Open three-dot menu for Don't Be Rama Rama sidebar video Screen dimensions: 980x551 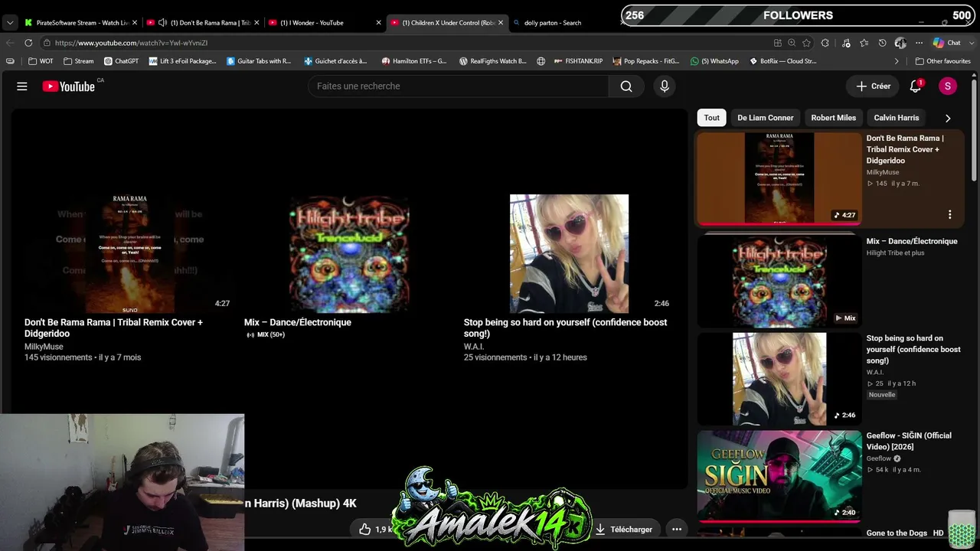pos(949,215)
